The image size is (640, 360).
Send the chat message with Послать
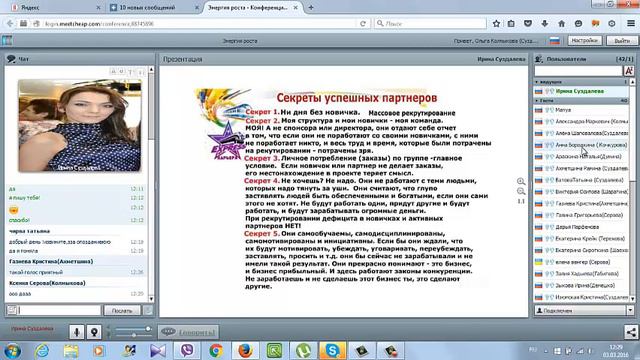pos(122,311)
